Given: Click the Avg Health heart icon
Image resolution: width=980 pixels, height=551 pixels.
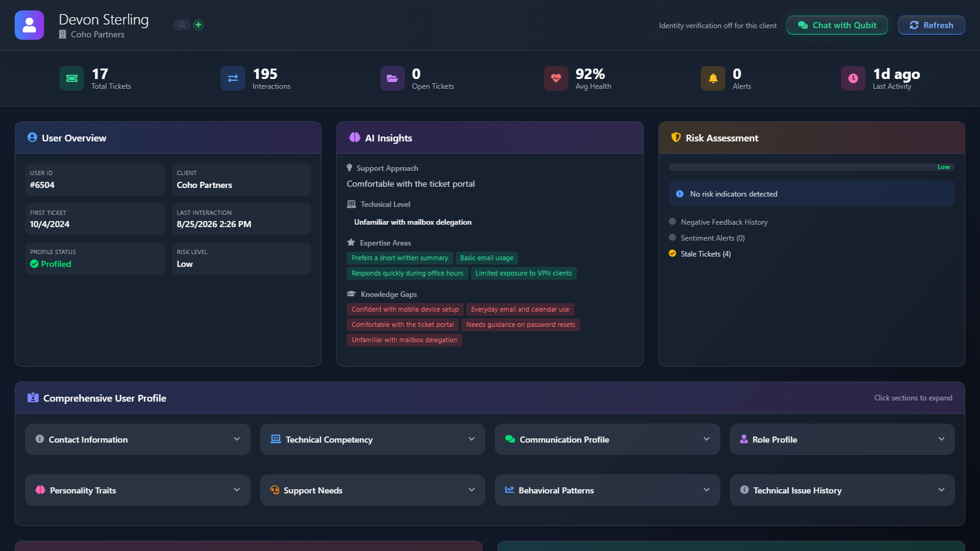Looking at the screenshot, I should (x=556, y=78).
